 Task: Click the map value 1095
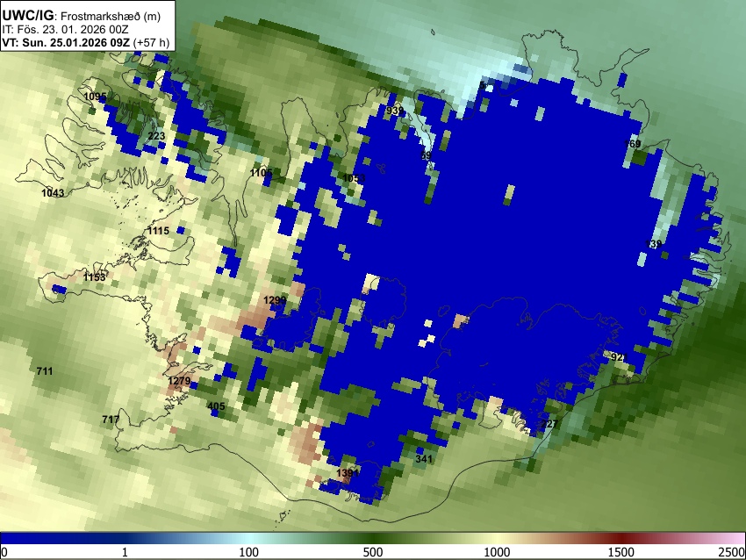tap(95, 97)
